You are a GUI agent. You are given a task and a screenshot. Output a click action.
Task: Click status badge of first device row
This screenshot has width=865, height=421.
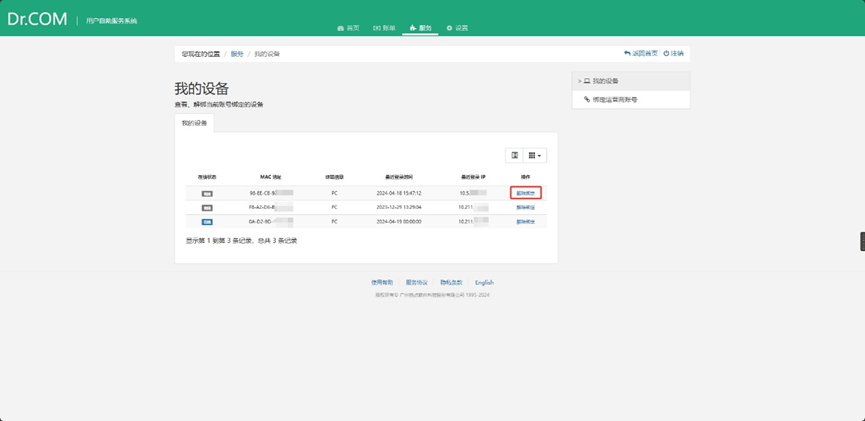click(207, 193)
